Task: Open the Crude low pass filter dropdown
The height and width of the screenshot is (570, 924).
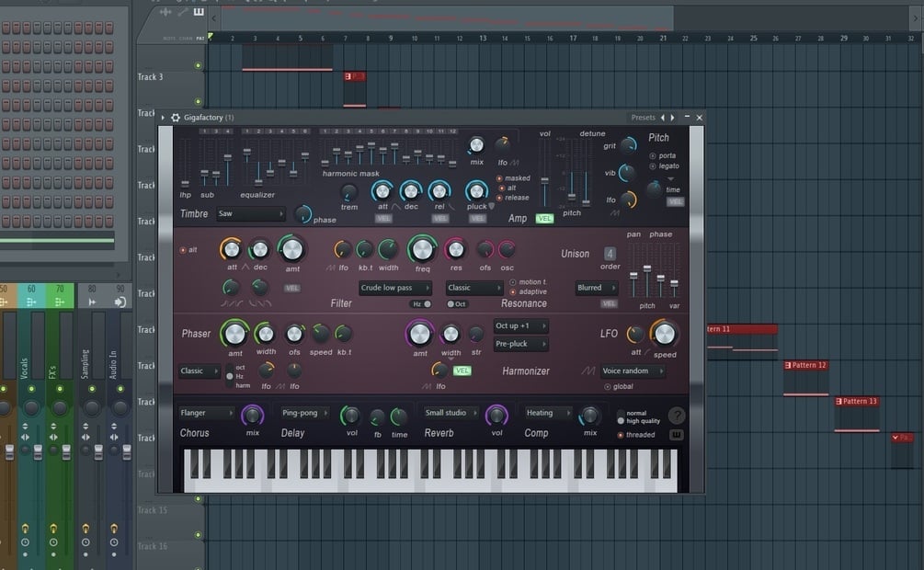Action: (395, 288)
